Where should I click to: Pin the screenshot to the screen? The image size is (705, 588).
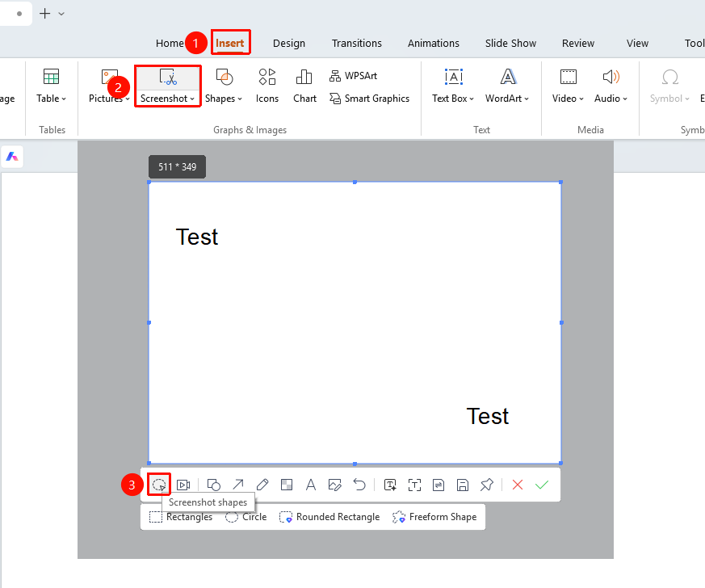pos(487,485)
